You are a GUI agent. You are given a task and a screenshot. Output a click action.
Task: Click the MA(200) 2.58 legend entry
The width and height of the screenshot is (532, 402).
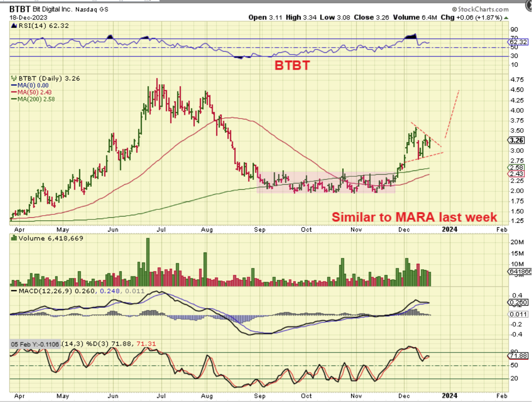[x=33, y=99]
